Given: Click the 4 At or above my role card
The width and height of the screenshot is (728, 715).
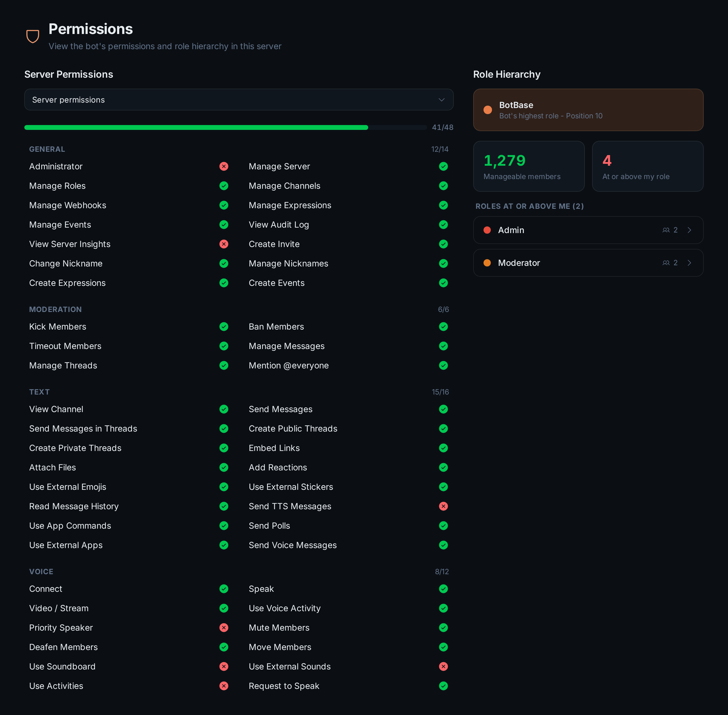Looking at the screenshot, I should click(x=647, y=166).
